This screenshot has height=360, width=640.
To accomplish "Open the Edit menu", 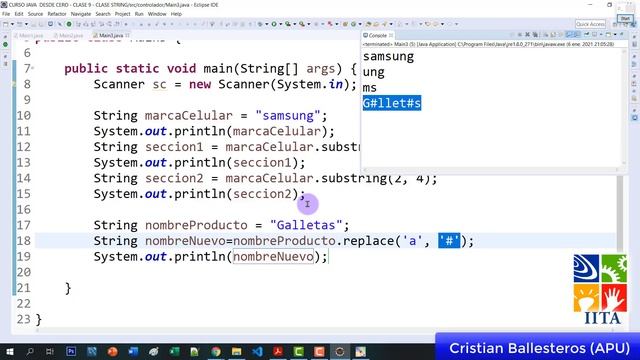I will click(19, 14).
